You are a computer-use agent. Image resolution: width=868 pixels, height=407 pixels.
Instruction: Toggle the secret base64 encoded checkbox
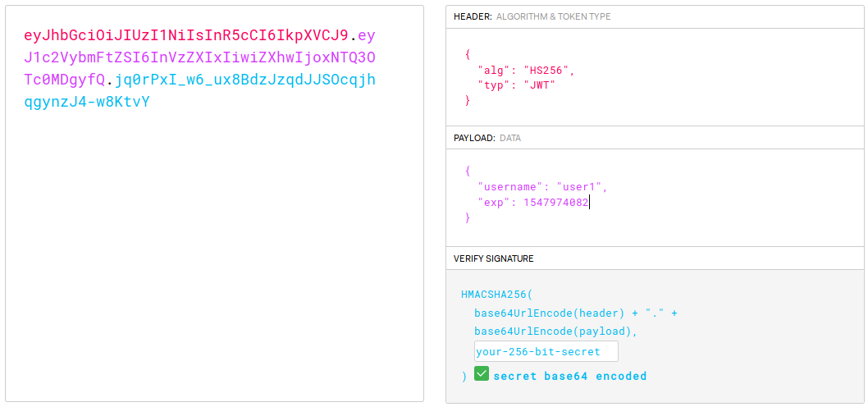click(x=482, y=374)
